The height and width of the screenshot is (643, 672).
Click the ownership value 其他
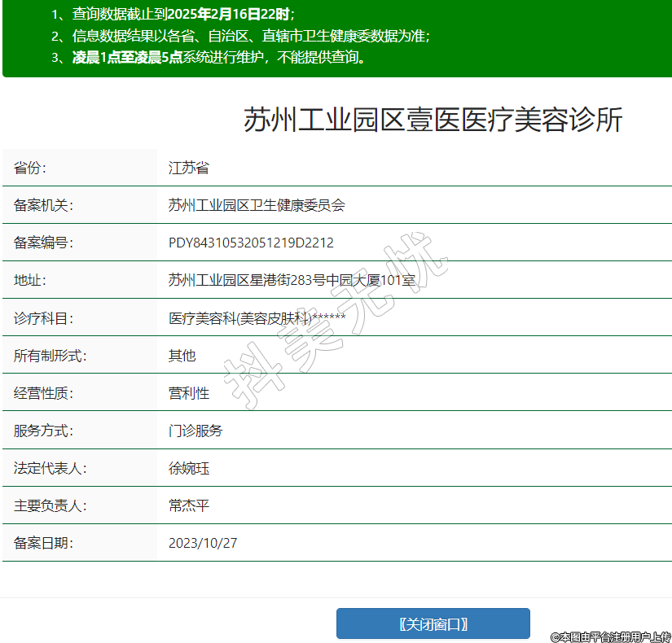[x=182, y=356]
